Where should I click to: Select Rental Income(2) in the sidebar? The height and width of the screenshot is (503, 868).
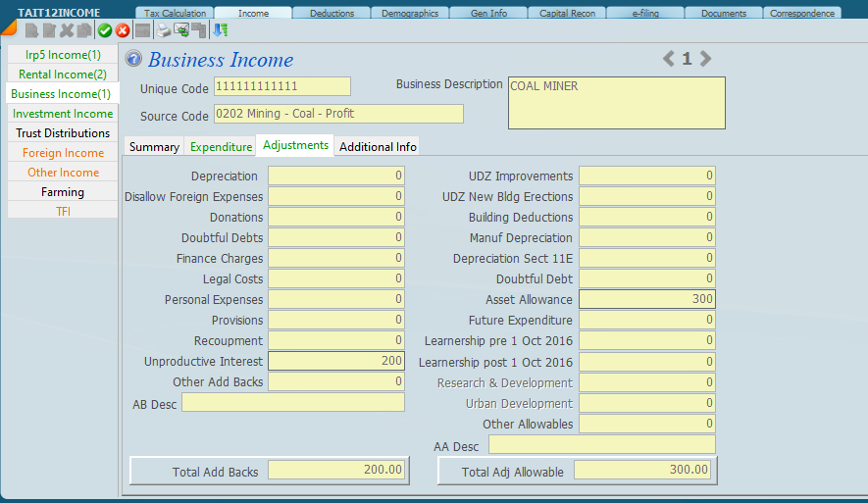pyautogui.click(x=63, y=75)
